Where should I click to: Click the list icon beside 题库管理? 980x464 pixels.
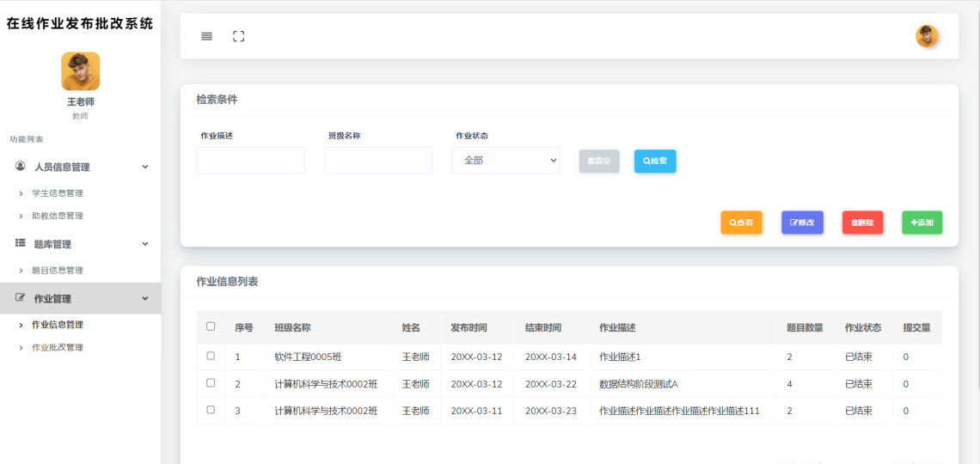[20, 243]
